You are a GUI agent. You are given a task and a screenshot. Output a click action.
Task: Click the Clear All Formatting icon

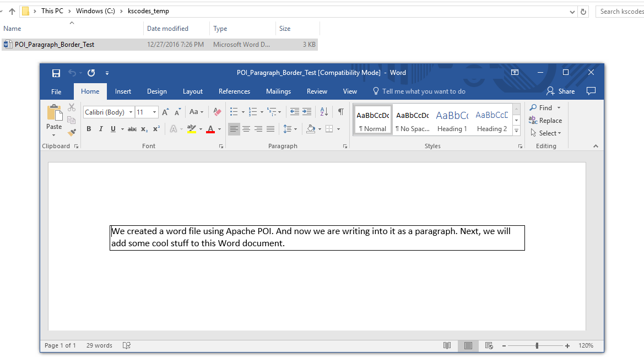tap(217, 112)
